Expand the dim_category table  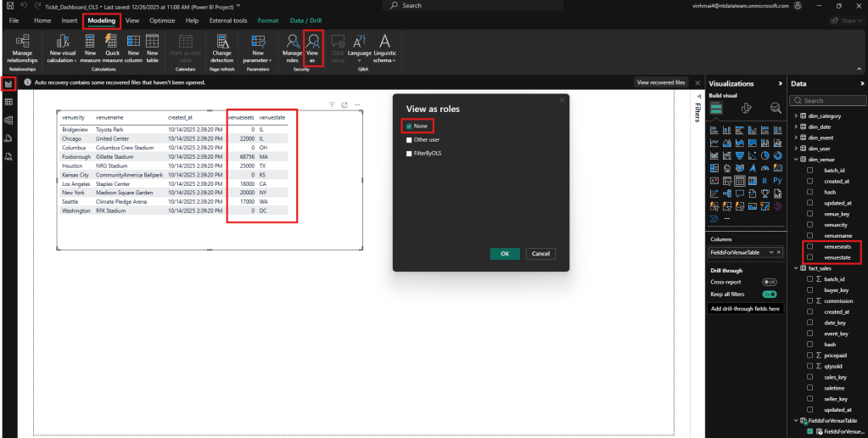pyautogui.click(x=796, y=115)
